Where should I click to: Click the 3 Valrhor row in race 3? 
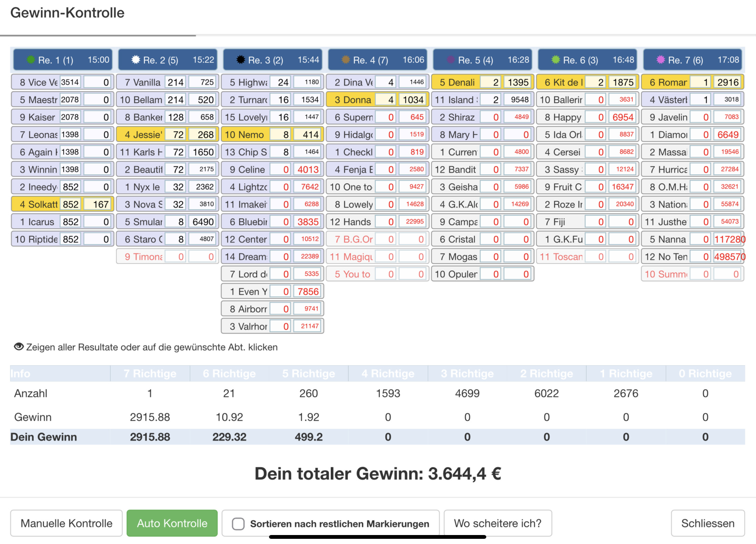tap(272, 326)
